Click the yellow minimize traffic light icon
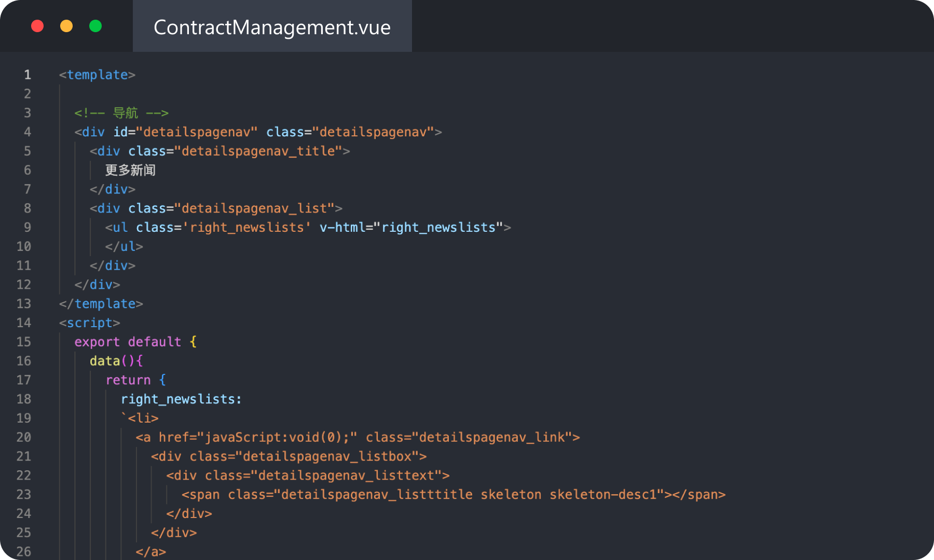This screenshot has height=560, width=934. pyautogui.click(x=66, y=26)
